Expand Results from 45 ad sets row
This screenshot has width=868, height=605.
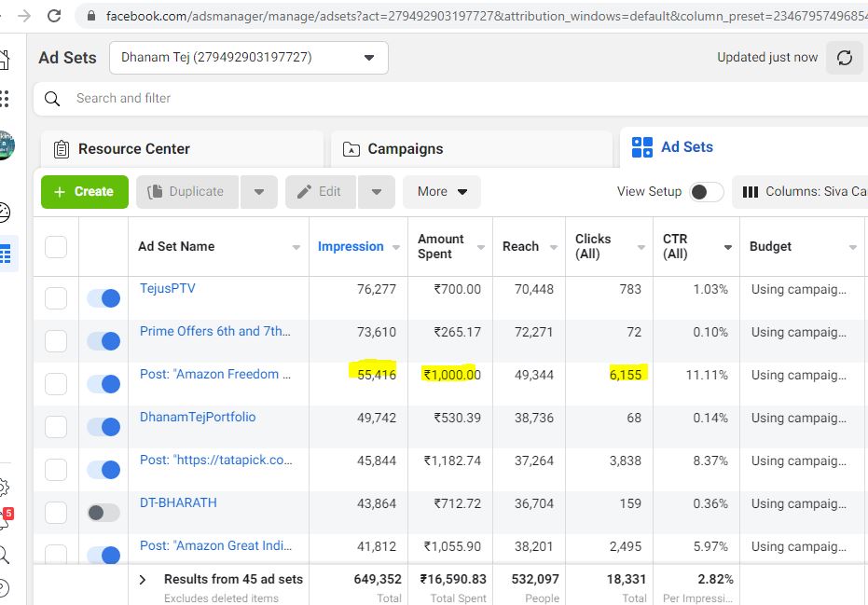[x=143, y=580]
